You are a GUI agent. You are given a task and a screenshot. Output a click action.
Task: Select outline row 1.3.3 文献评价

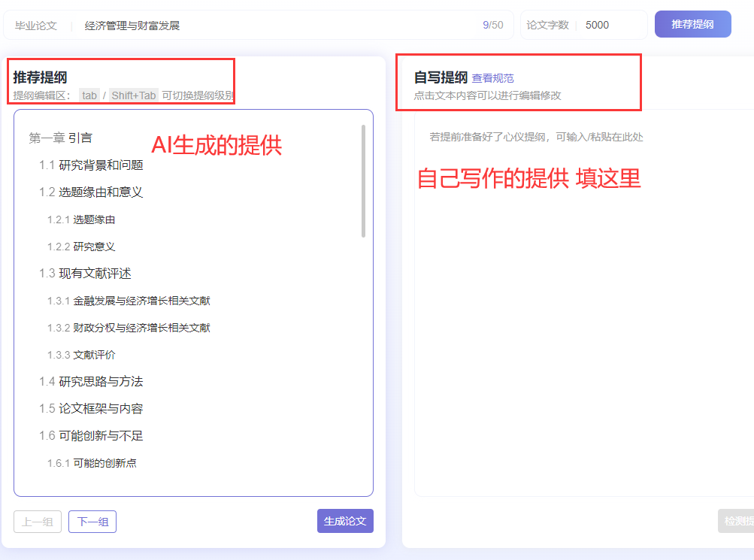click(81, 355)
